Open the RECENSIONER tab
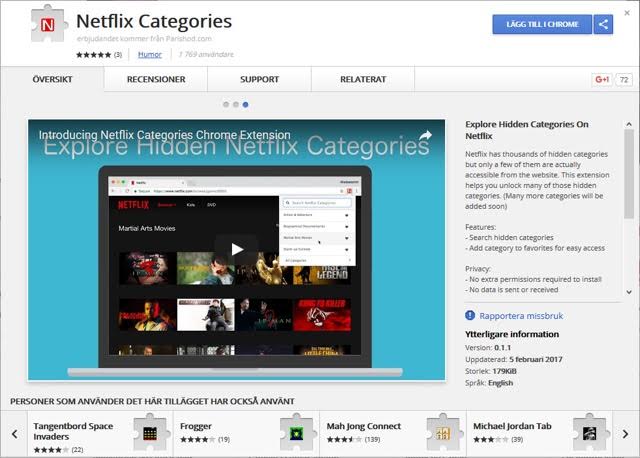The width and height of the screenshot is (640, 458). (x=156, y=79)
